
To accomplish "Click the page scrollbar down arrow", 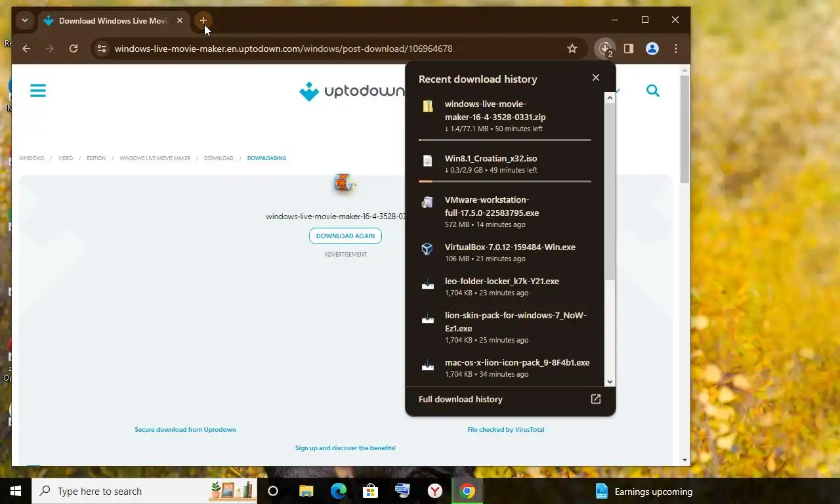I will tap(685, 460).
